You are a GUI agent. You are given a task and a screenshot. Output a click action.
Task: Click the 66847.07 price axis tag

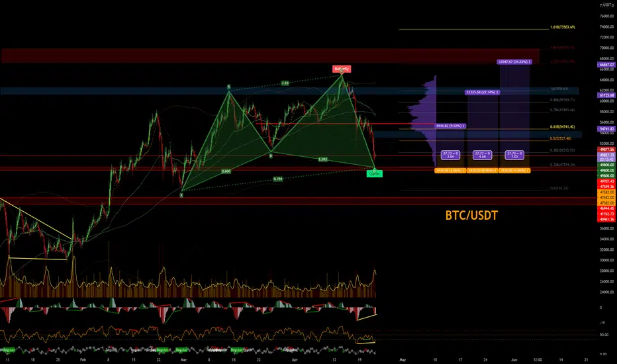[x=606, y=65]
